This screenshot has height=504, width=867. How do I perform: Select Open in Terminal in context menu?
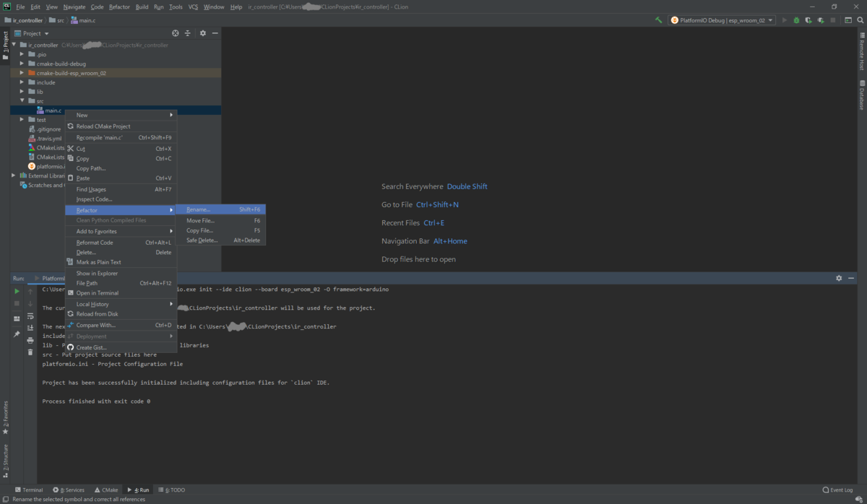point(121,293)
